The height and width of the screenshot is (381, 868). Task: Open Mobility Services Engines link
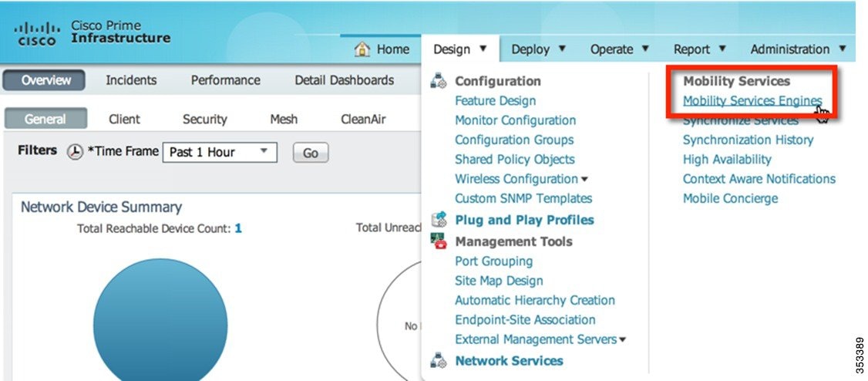pos(753,101)
